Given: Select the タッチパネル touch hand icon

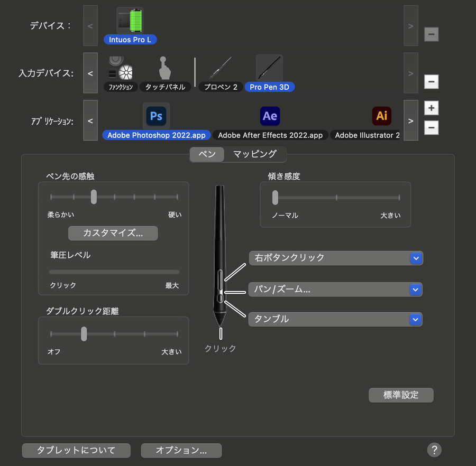Looking at the screenshot, I should (165, 68).
